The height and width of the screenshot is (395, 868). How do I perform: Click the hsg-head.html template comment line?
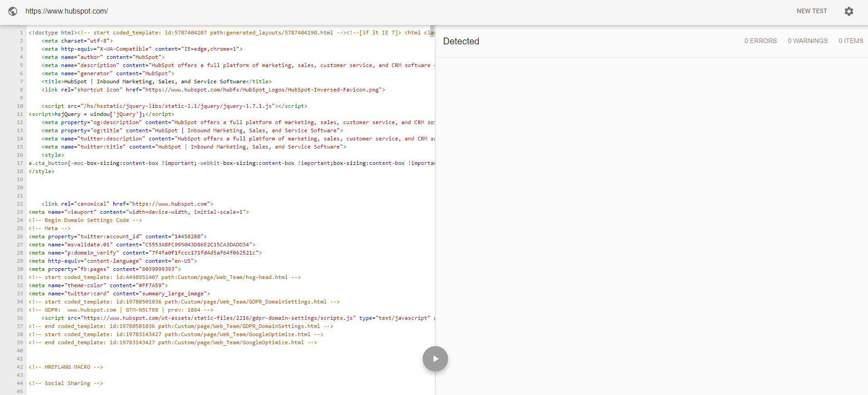[165, 277]
